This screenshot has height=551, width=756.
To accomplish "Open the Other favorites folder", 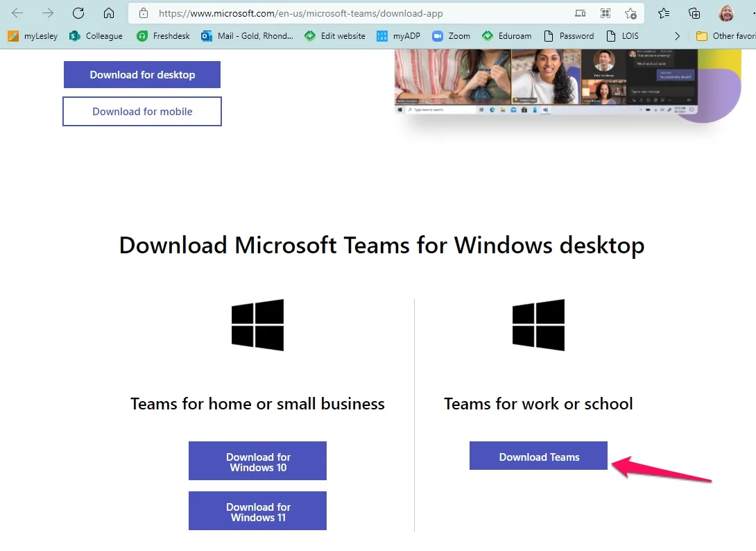I will click(x=727, y=35).
